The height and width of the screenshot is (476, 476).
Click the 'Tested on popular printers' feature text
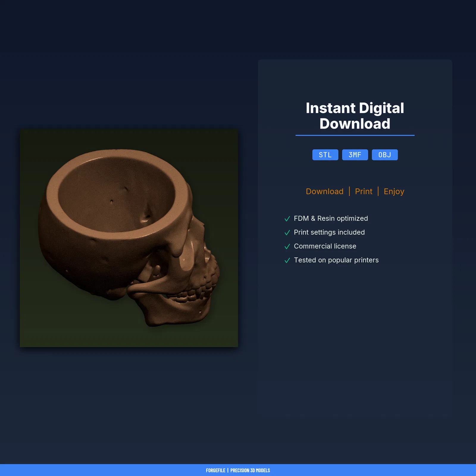(x=336, y=260)
